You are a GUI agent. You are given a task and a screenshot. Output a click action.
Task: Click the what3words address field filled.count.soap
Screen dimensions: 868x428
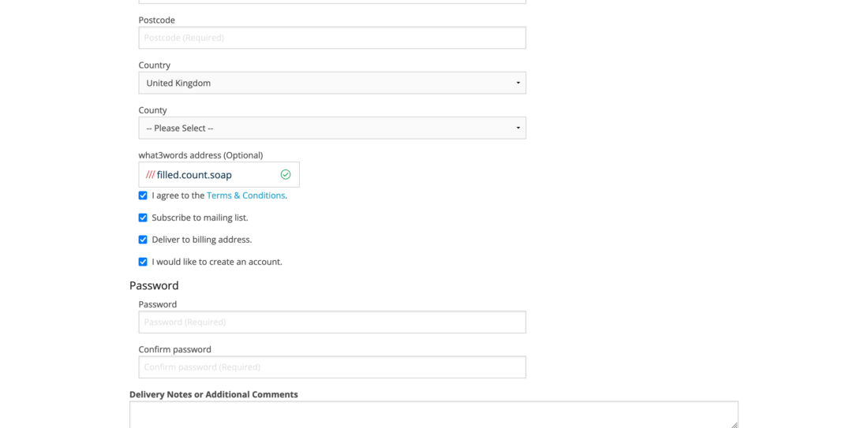click(x=219, y=175)
